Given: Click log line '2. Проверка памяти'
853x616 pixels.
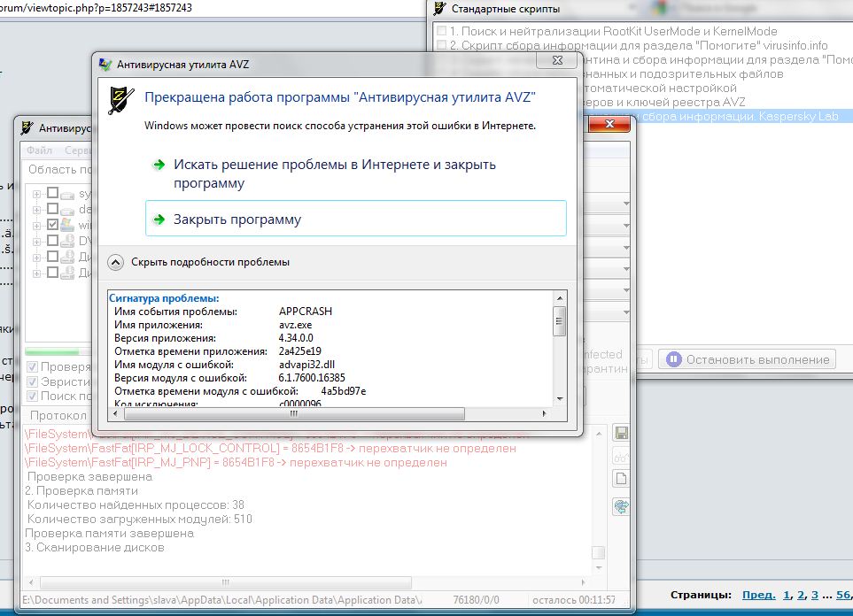Looking at the screenshot, I should pyautogui.click(x=81, y=490).
